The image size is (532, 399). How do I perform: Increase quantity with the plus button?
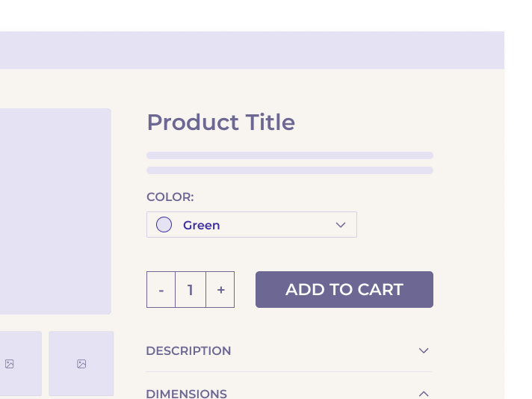coord(220,290)
